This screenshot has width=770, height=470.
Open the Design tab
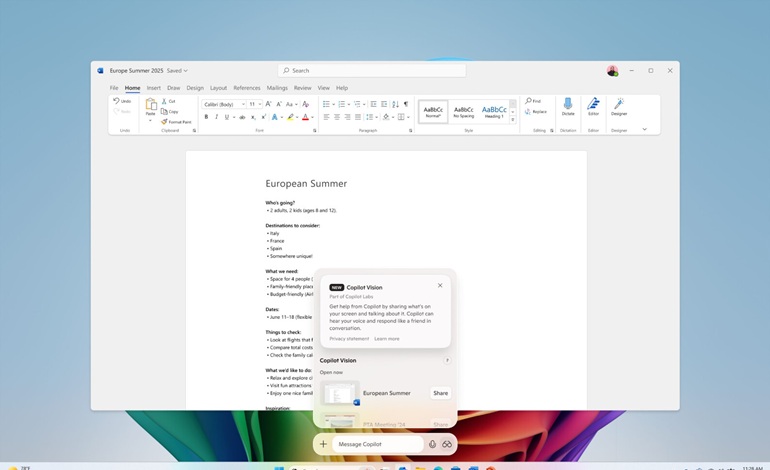point(195,88)
